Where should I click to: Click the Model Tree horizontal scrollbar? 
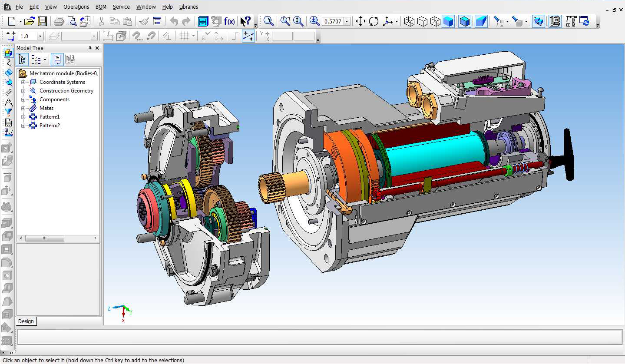(45, 238)
